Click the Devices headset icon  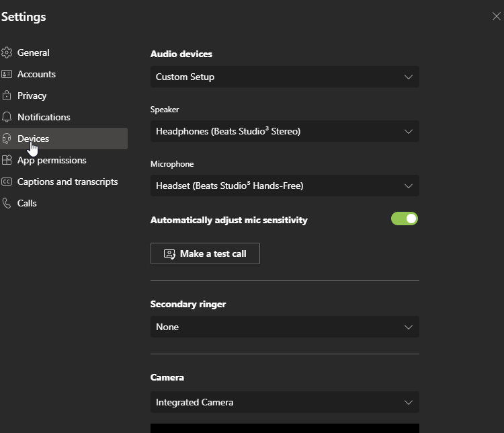[7, 139]
